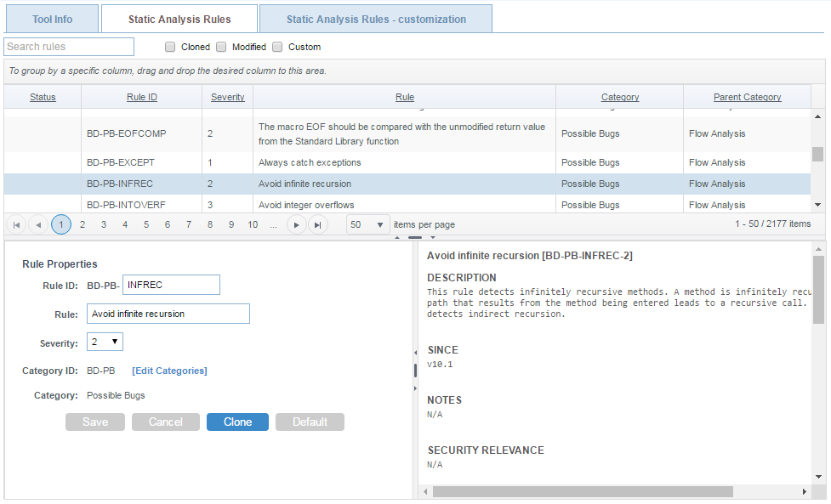This screenshot has width=831, height=504.
Task: Sort the table by Severity column
Action: [x=227, y=97]
